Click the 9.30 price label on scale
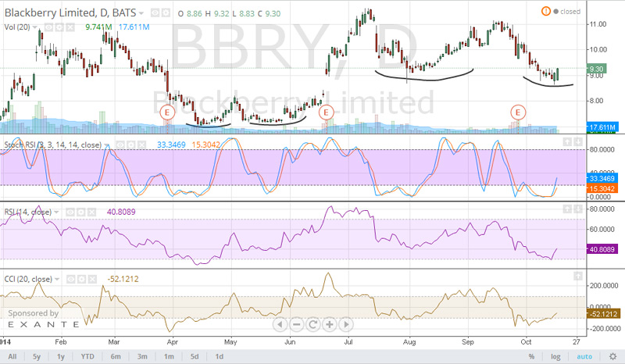 pos(596,69)
